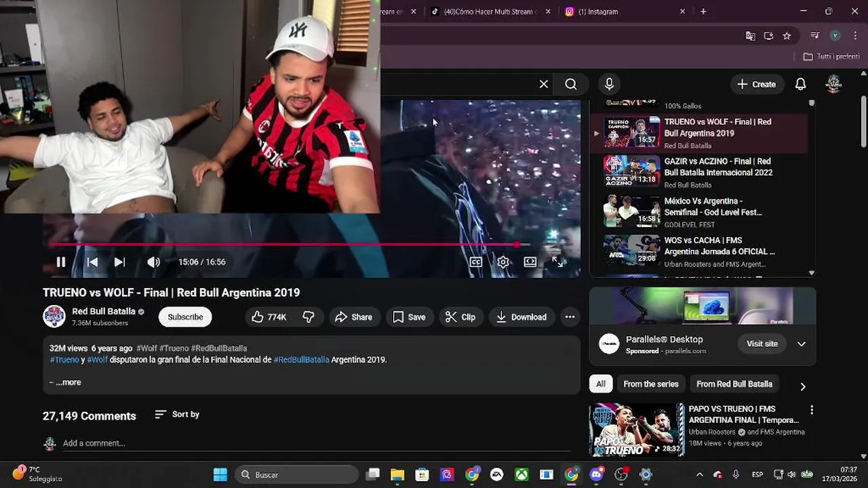The height and width of the screenshot is (488, 868).
Task: Create a Clip of the video
Action: (460, 317)
